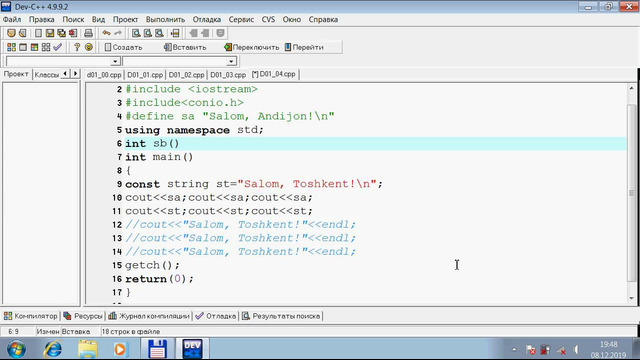Viewport: 640px width, 360px height.
Task: Click the Перейти bookmark button
Action: tap(304, 47)
